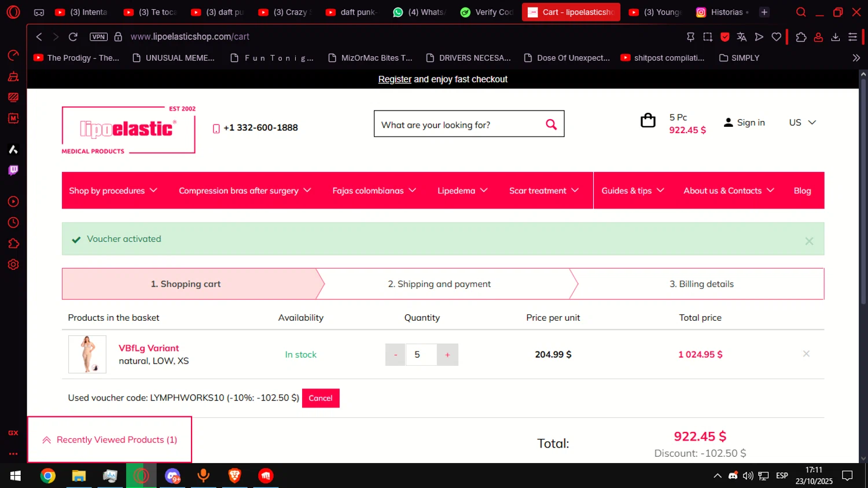Screen dimensions: 868x488
Task: Open the SIMPLY bookmarks folder
Action: pos(739,58)
